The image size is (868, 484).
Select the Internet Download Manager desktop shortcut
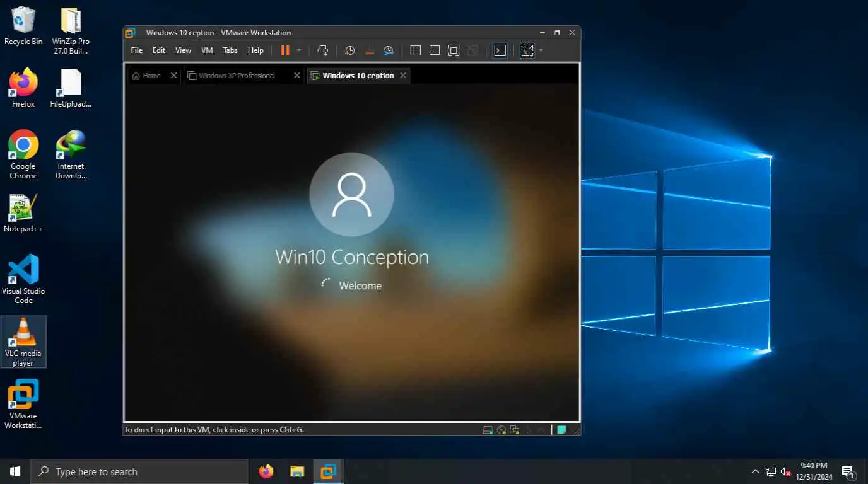[x=71, y=154]
